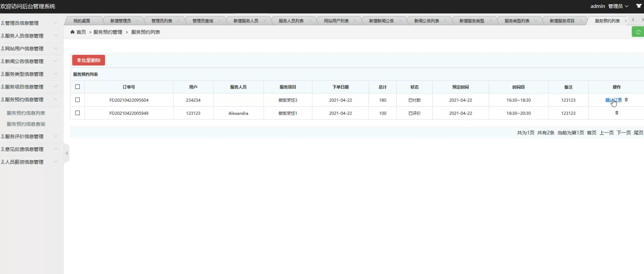Expand 人员薪资信息管理 menu

click(31, 162)
